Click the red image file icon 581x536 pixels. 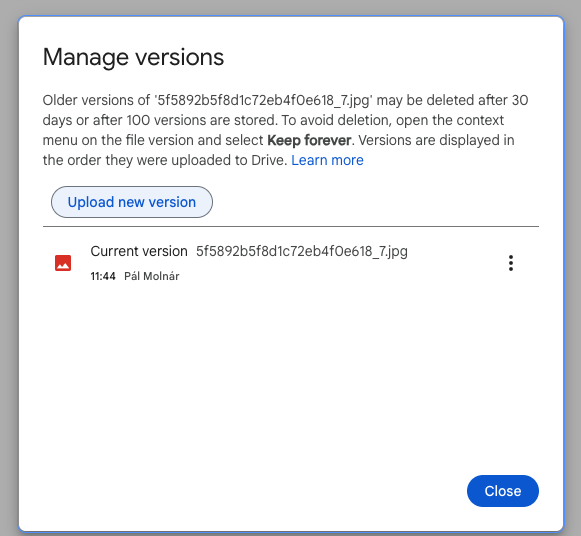click(63, 263)
